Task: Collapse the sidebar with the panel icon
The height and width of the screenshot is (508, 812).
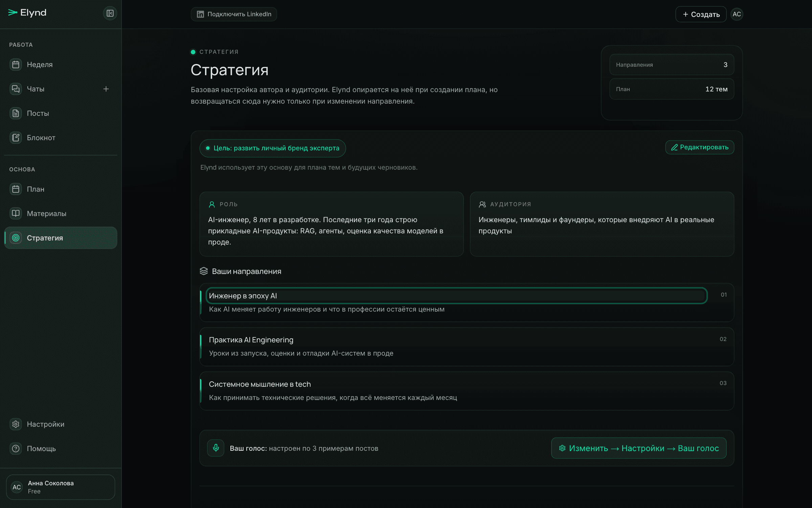Action: click(110, 13)
